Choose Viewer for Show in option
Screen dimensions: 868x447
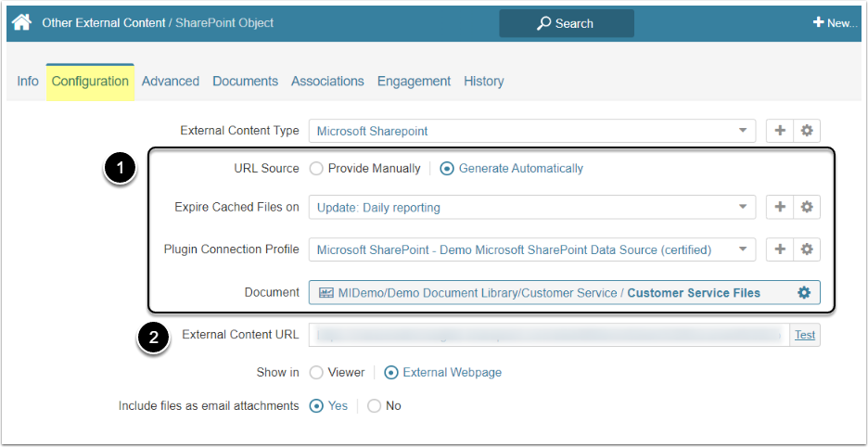pyautogui.click(x=317, y=373)
